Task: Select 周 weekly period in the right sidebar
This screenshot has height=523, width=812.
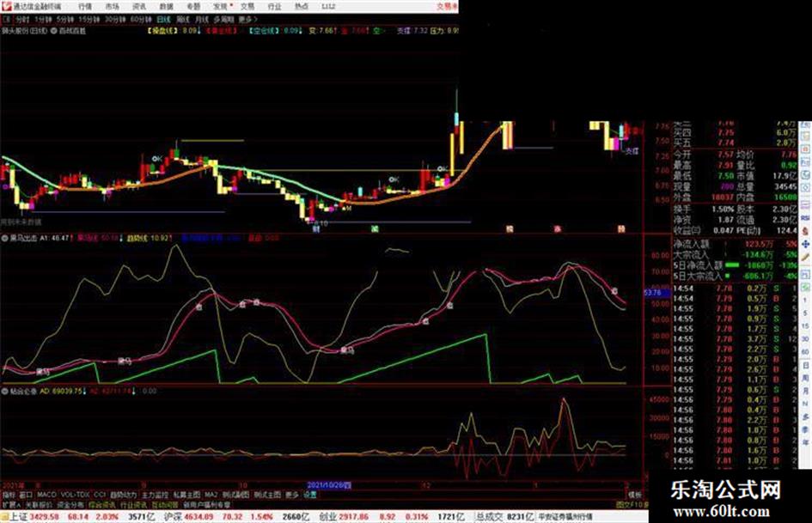Action: [805, 379]
